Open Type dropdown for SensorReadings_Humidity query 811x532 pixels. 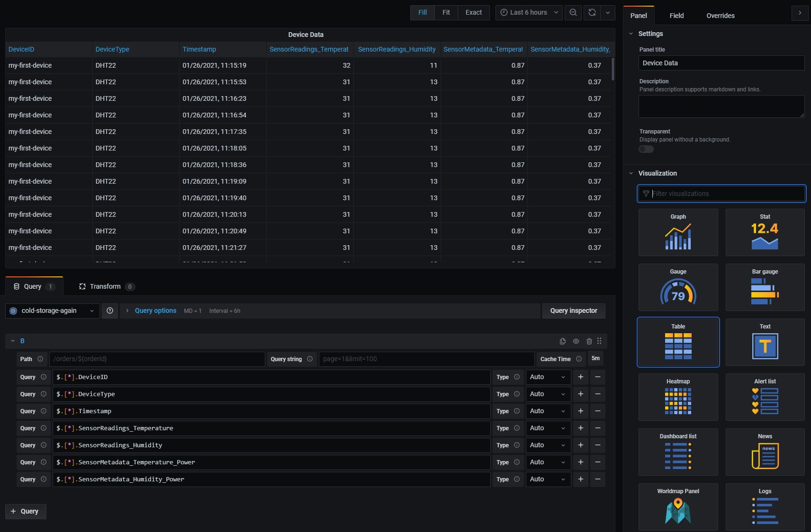click(548, 445)
